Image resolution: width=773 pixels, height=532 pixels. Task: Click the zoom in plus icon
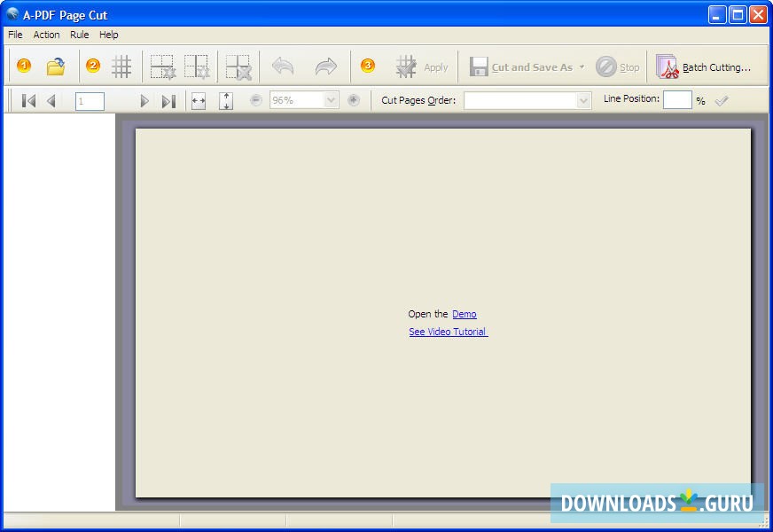pos(354,100)
